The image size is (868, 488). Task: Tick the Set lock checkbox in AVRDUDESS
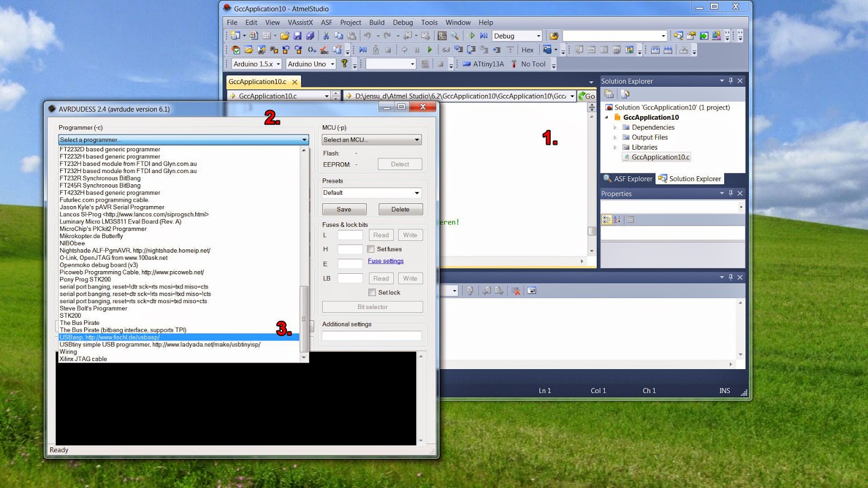[372, 292]
